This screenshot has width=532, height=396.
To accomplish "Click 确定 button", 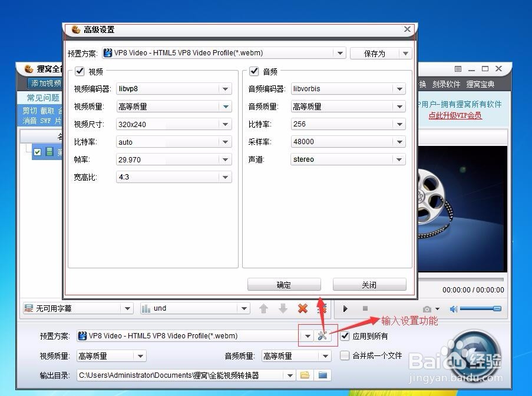I will point(284,285).
